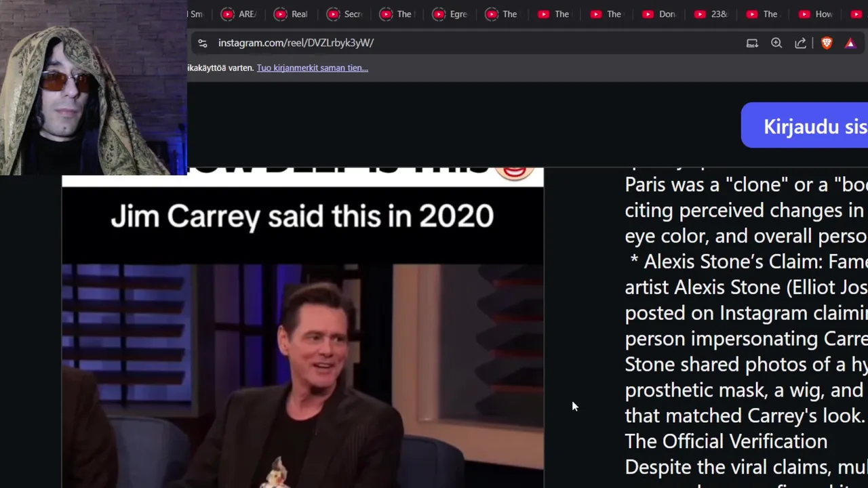Open Brave Shields lion icon
868x488 pixels.
coord(827,43)
